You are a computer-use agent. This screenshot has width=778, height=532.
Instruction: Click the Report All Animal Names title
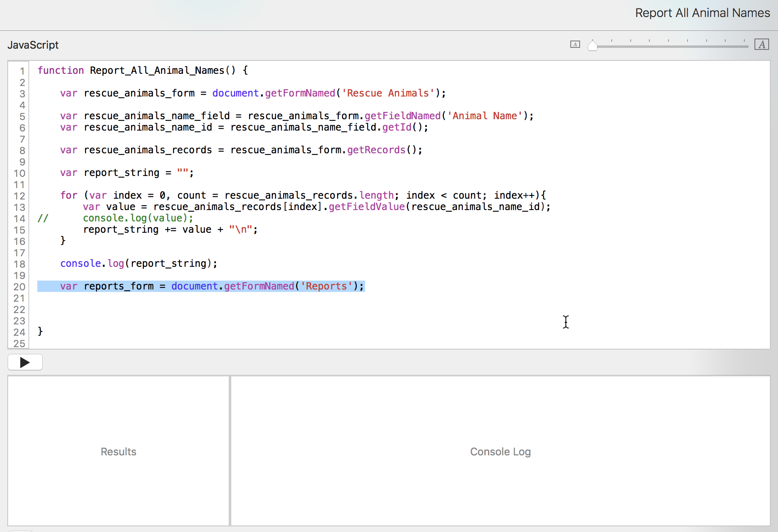702,13
